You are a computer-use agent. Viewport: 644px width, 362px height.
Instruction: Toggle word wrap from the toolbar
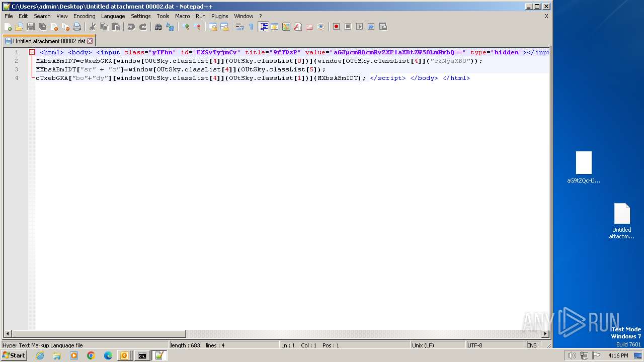(239, 27)
